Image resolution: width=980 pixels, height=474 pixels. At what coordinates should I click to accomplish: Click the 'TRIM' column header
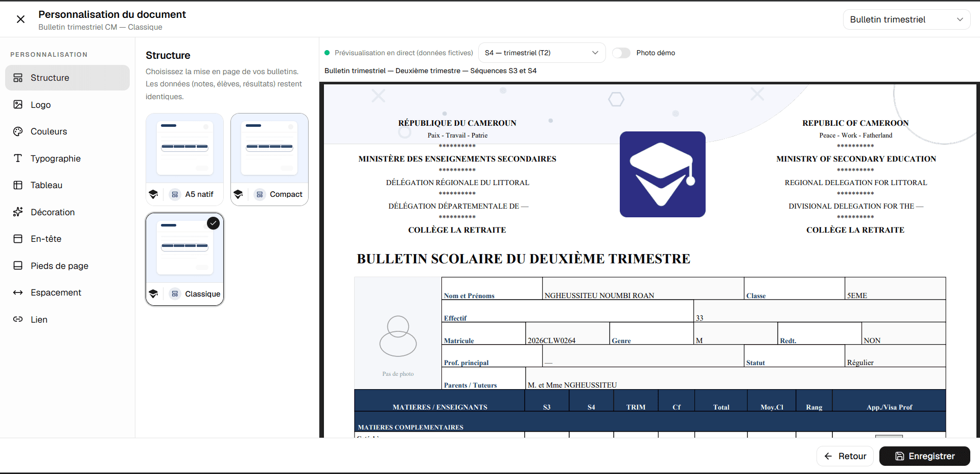[636, 400]
